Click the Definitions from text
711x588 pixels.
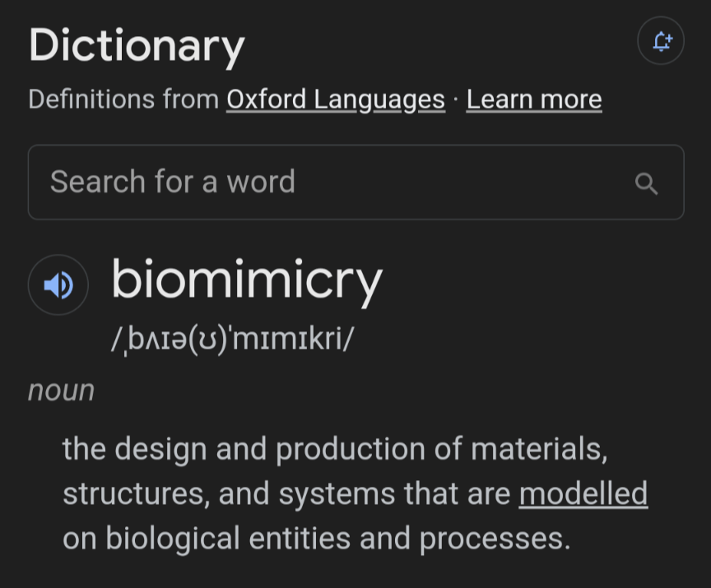point(123,100)
